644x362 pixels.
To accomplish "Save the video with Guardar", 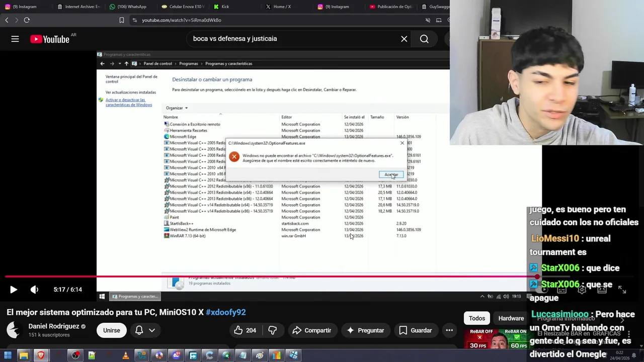I will click(x=415, y=330).
